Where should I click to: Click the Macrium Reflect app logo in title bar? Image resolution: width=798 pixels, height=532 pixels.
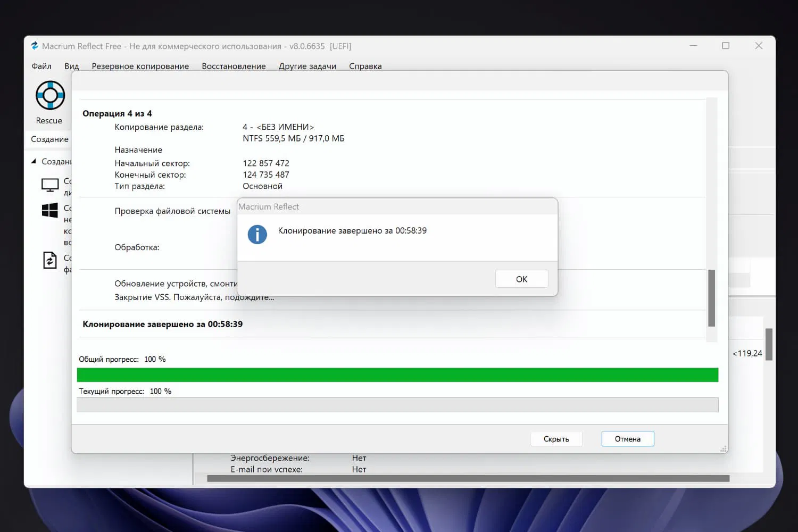click(x=35, y=46)
